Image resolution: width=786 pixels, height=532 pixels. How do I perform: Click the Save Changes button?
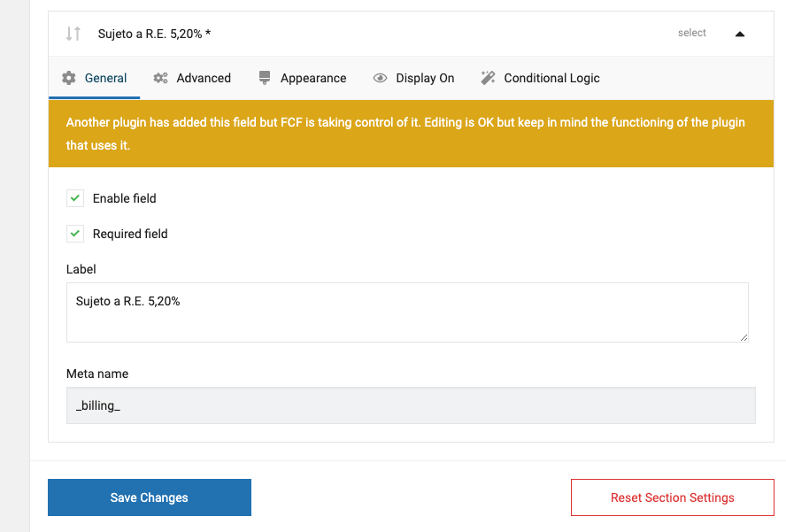tap(150, 497)
